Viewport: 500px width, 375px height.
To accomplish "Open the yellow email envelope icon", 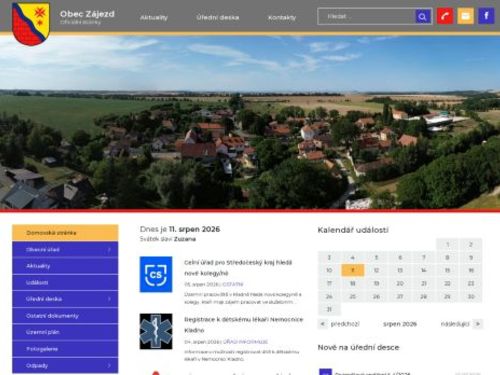I will [x=465, y=16].
